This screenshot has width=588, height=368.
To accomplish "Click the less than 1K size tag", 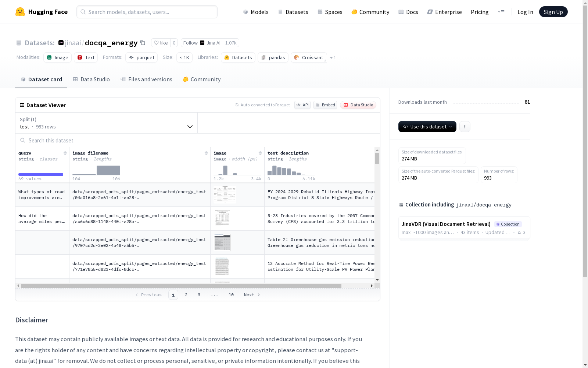I will click(x=184, y=57).
